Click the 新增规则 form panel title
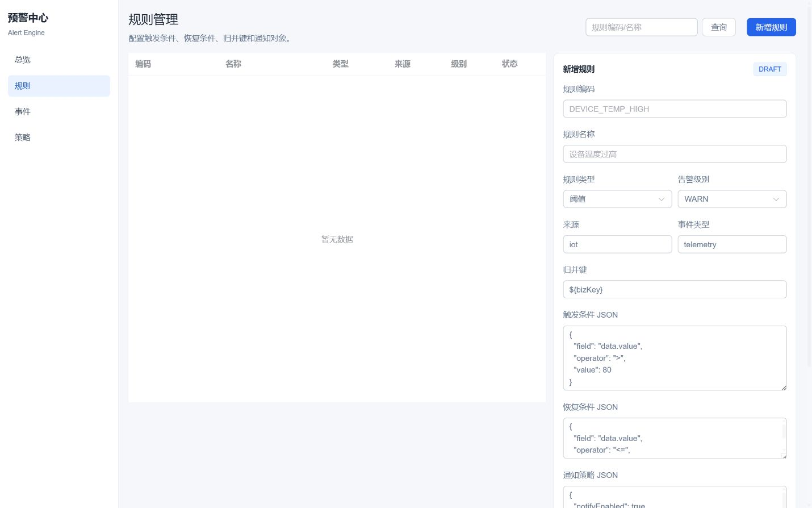 [579, 69]
